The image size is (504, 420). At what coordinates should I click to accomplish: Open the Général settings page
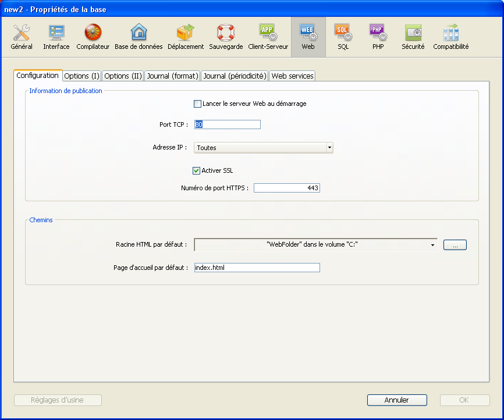point(22,37)
